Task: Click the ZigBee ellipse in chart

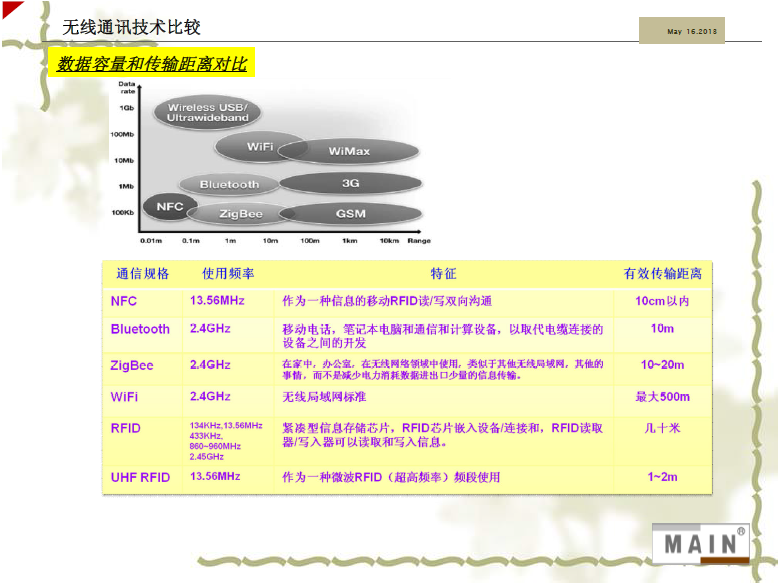Action: 241,214
